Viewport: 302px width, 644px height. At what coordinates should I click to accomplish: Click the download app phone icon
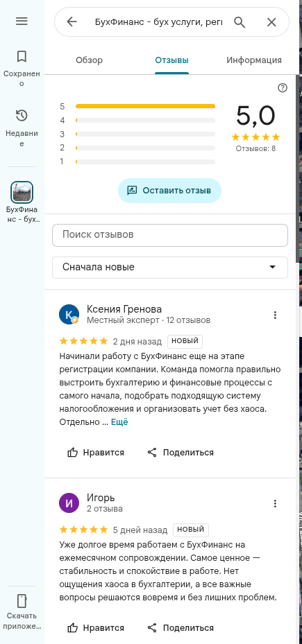(x=22, y=600)
